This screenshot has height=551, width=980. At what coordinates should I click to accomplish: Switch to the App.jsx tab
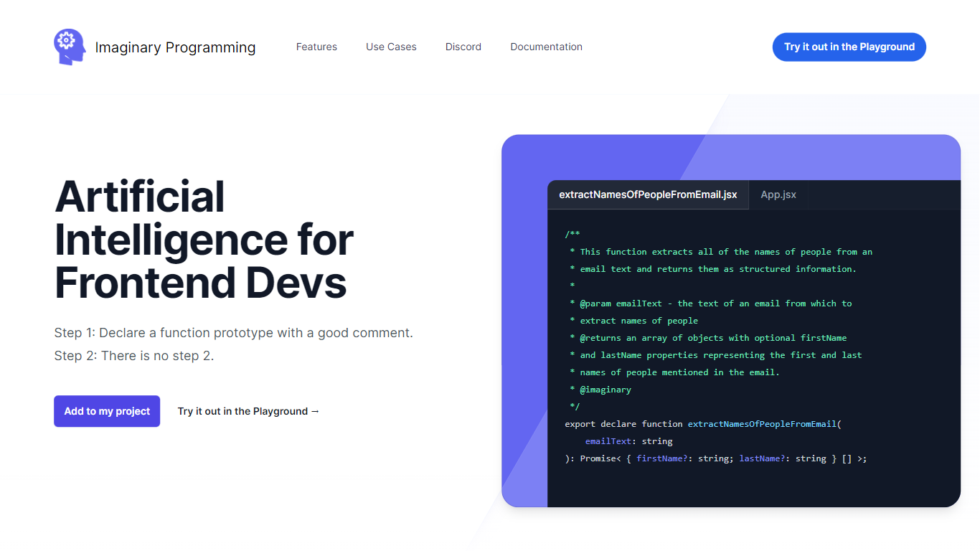pyautogui.click(x=778, y=194)
